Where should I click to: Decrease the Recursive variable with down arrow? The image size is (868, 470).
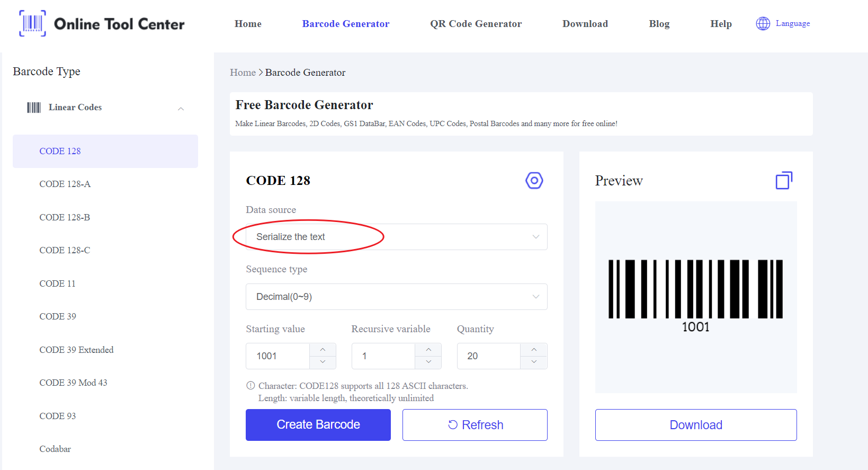coord(428,362)
